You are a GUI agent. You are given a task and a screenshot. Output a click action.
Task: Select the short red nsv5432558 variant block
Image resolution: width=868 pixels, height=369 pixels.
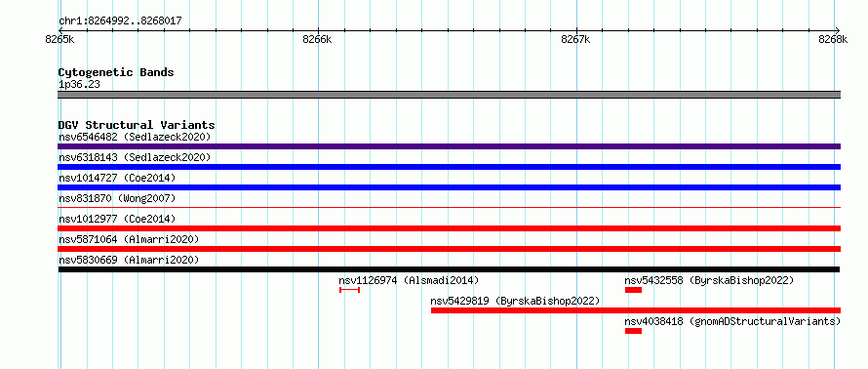[633, 290]
